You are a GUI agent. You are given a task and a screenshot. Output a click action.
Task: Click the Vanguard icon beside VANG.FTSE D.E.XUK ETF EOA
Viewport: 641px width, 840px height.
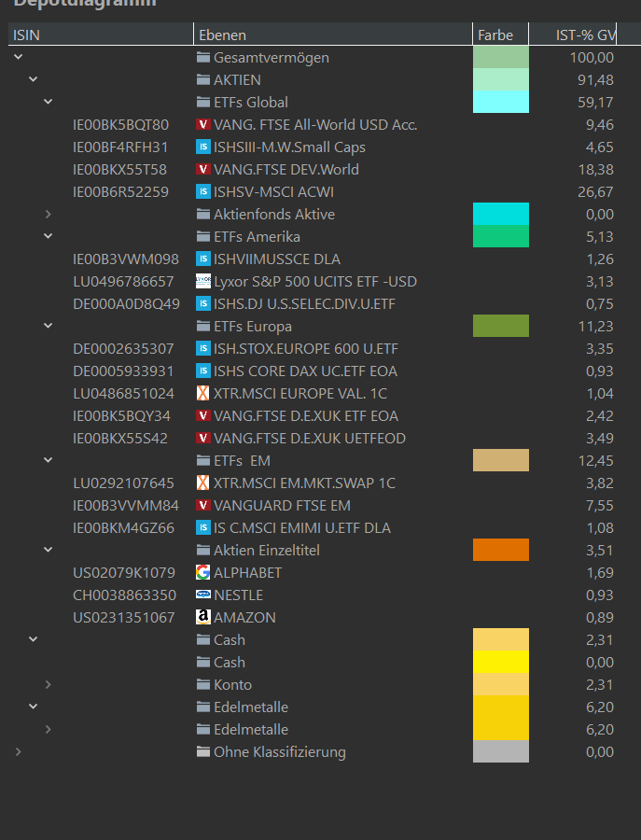click(203, 415)
